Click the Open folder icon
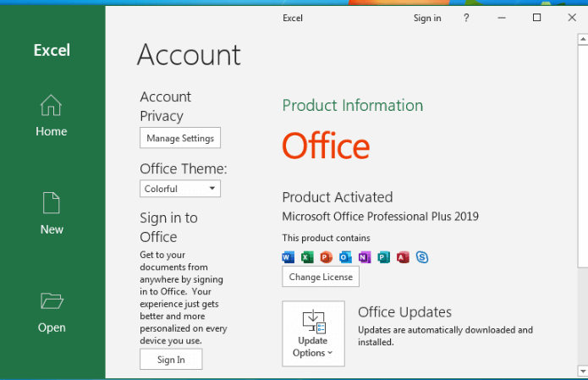The width and height of the screenshot is (588, 380). coord(52,300)
